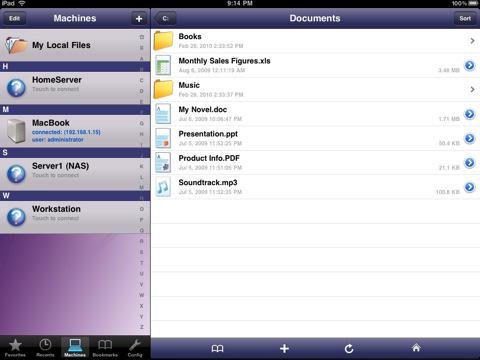The image size is (480, 360).
Task: Show details arrow for Monthly Sales Figures.xls
Action: click(x=469, y=65)
